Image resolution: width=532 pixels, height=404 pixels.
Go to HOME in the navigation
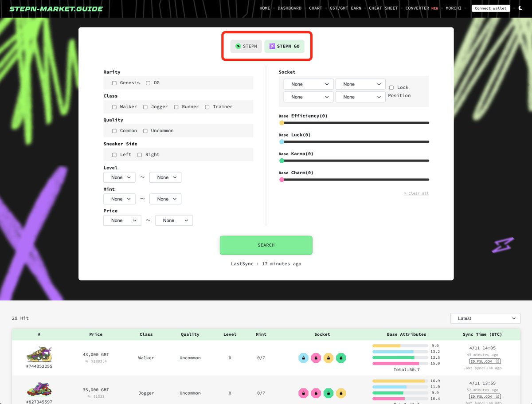[265, 8]
